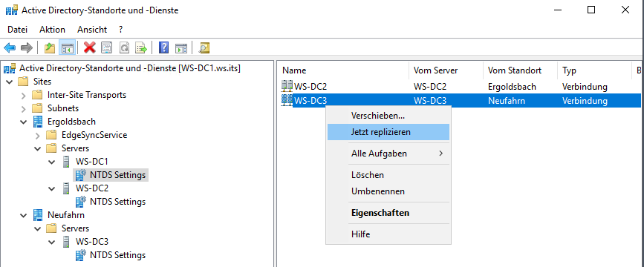Click the Sites folder icon
Screen dimensions: 644x267
pyautogui.click(x=24, y=82)
